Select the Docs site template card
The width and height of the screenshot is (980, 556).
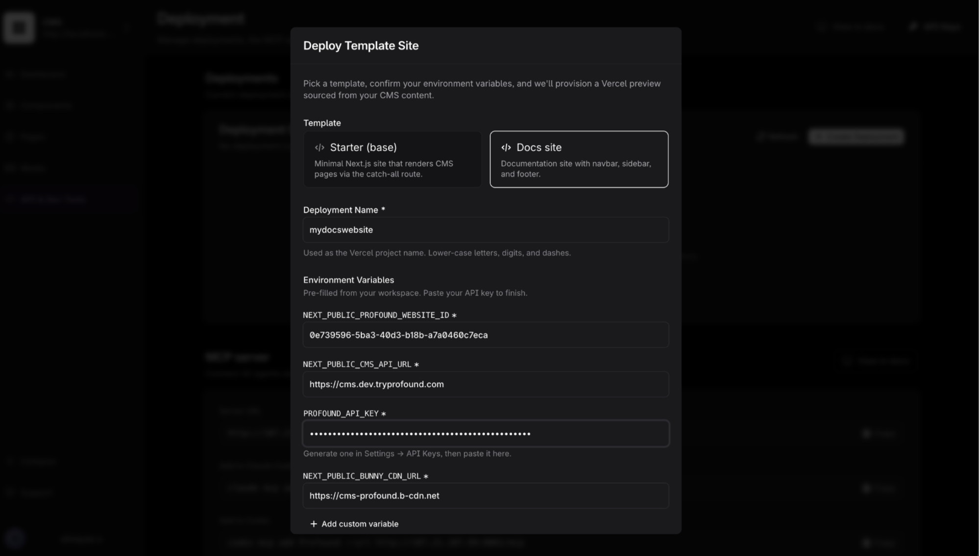point(579,159)
